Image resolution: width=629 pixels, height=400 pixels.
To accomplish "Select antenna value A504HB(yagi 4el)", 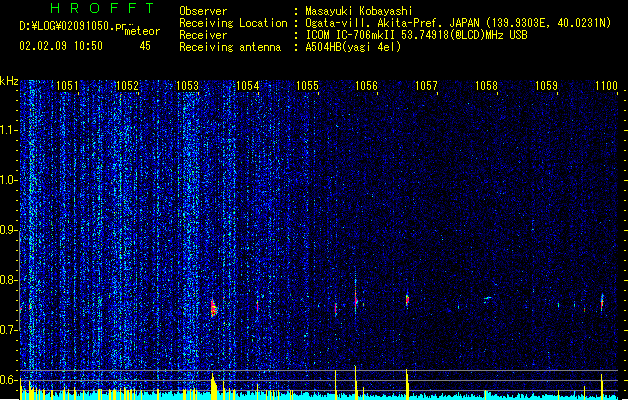I will click(x=353, y=47).
